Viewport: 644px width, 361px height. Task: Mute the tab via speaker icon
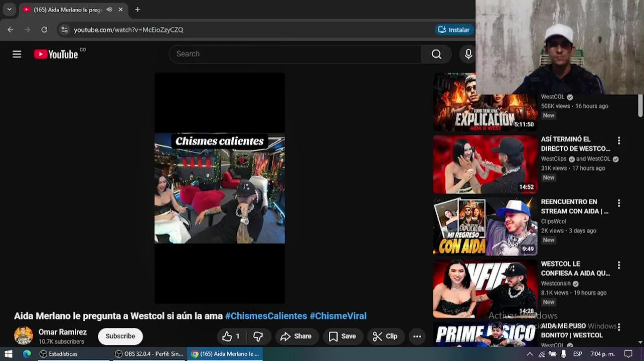tap(109, 10)
